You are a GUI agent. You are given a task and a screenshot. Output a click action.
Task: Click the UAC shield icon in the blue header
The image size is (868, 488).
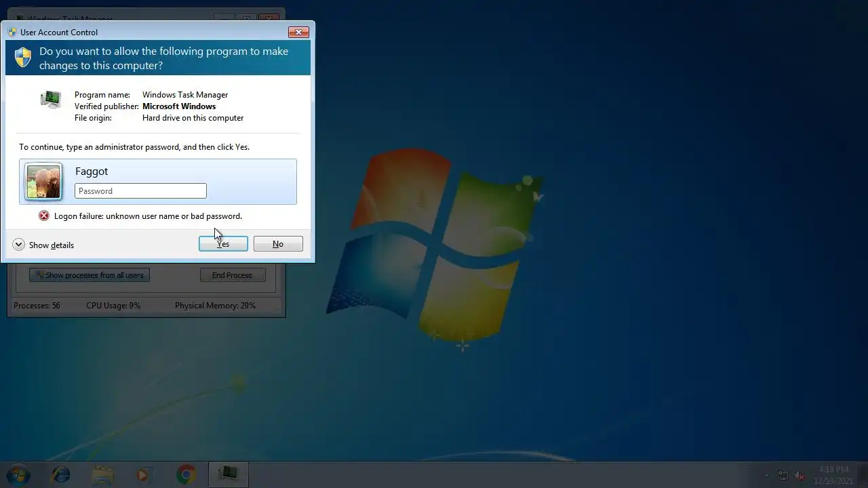[x=23, y=58]
